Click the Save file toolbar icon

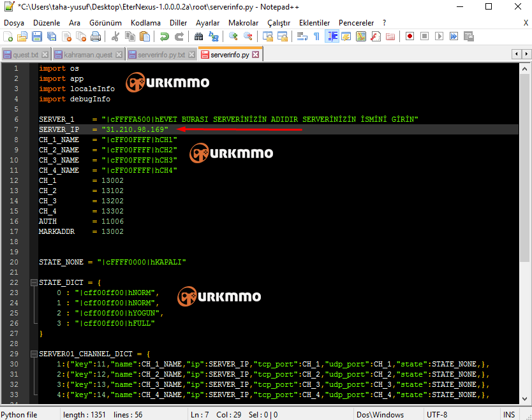[x=36, y=36]
